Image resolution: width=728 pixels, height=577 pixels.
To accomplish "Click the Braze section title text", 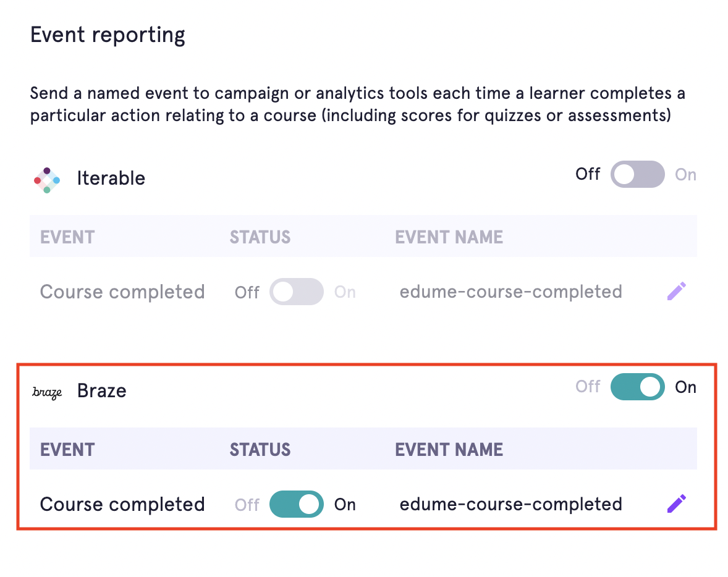I will point(101,390).
